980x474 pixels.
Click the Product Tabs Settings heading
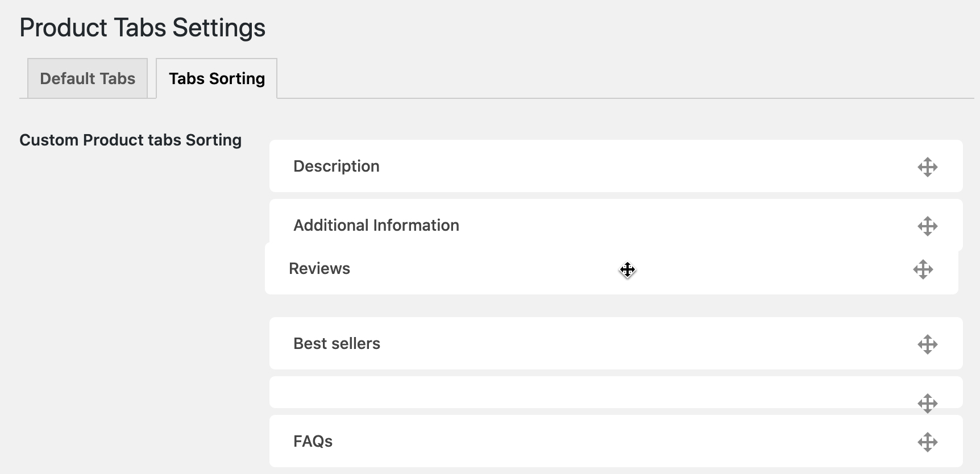coord(142,28)
